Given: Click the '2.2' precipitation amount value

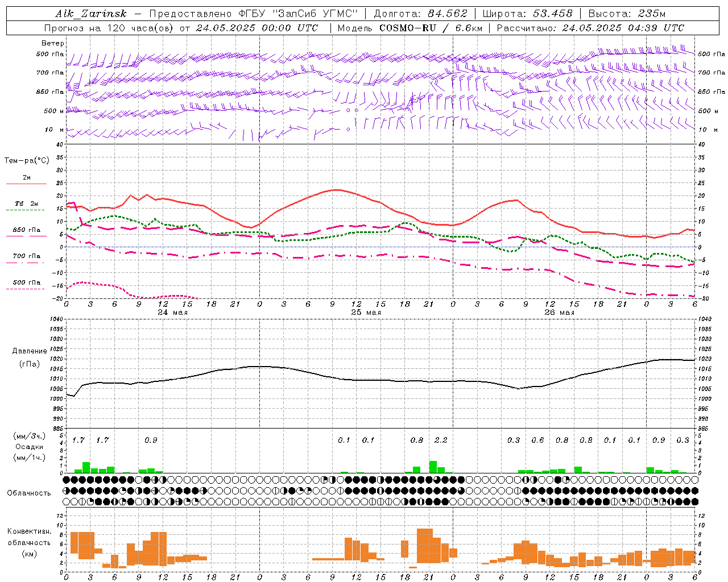Looking at the screenshot, I should tap(441, 440).
